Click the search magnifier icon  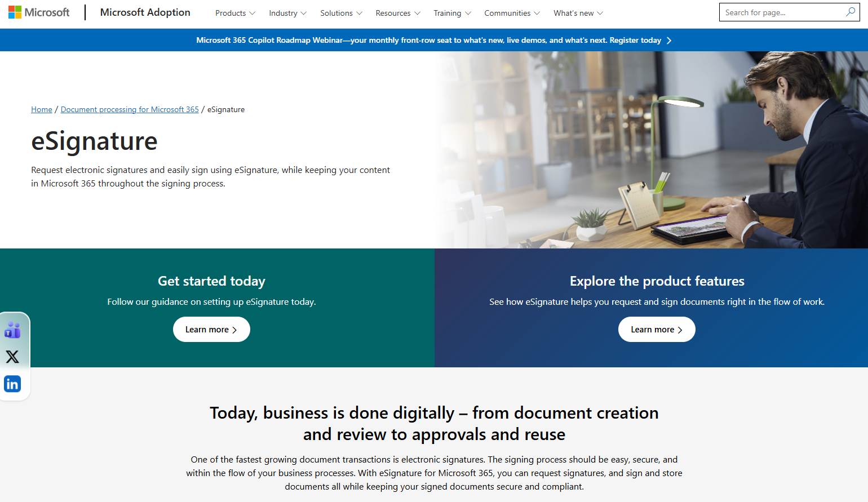click(851, 12)
